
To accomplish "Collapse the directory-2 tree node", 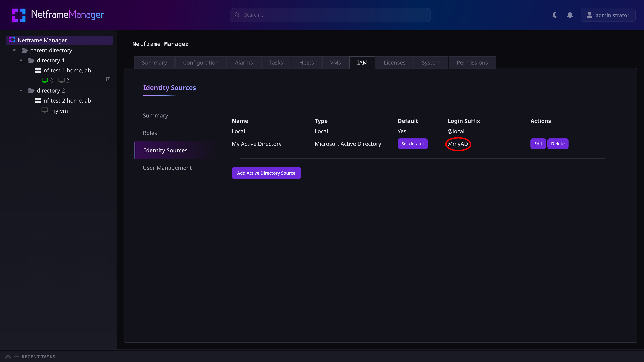I will point(21,91).
